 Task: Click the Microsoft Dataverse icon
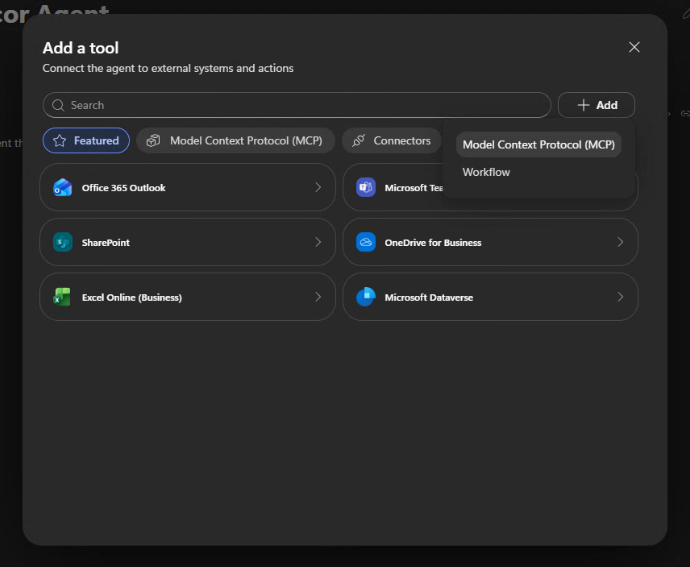tap(366, 297)
